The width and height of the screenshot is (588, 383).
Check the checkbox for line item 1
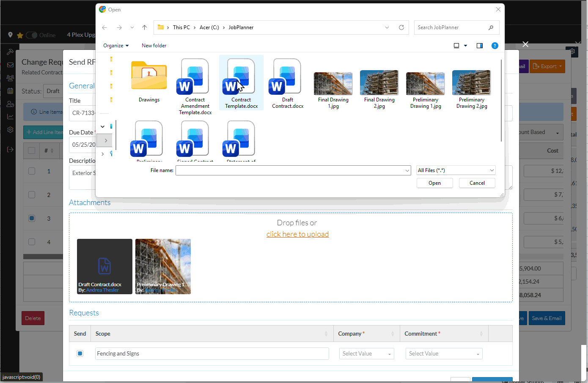pyautogui.click(x=32, y=171)
